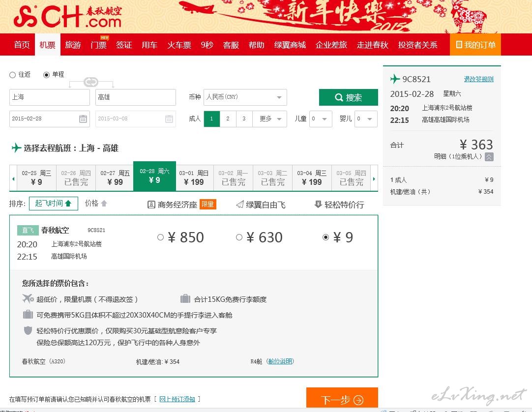Open the 投资者关系 investor relations menu
The height and width of the screenshot is (412, 532).
tap(417, 45)
